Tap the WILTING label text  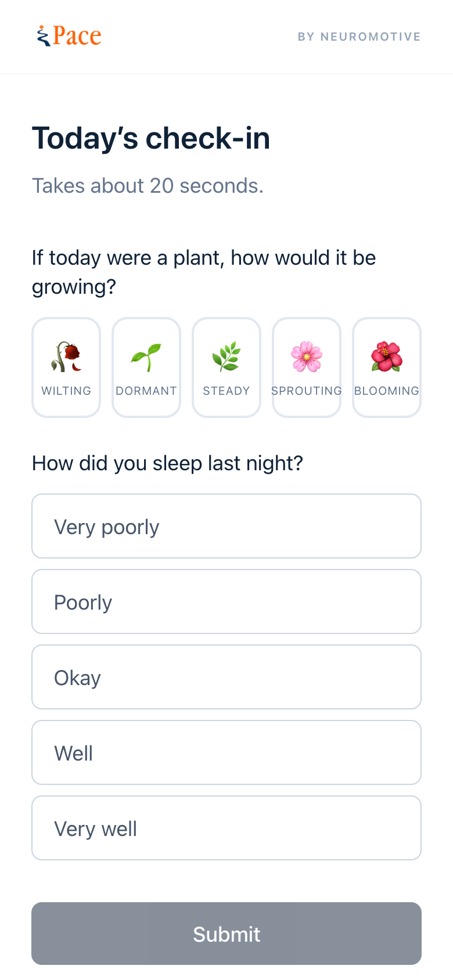[66, 391]
